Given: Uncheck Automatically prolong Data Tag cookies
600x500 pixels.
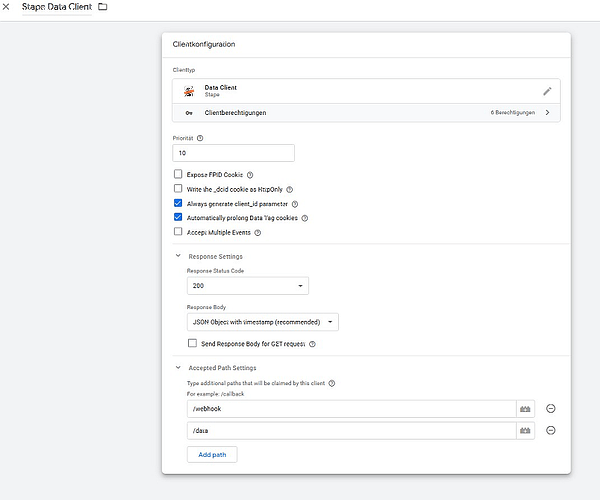Looking at the screenshot, I should 178,217.
